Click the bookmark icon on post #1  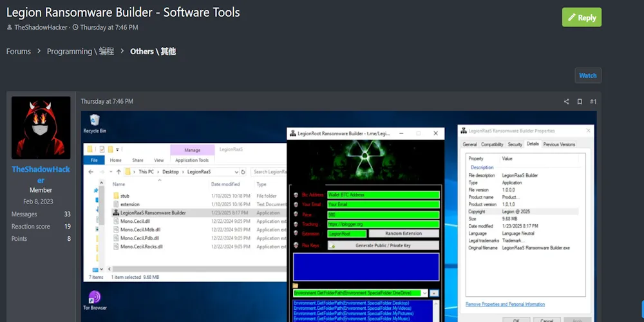[580, 102]
